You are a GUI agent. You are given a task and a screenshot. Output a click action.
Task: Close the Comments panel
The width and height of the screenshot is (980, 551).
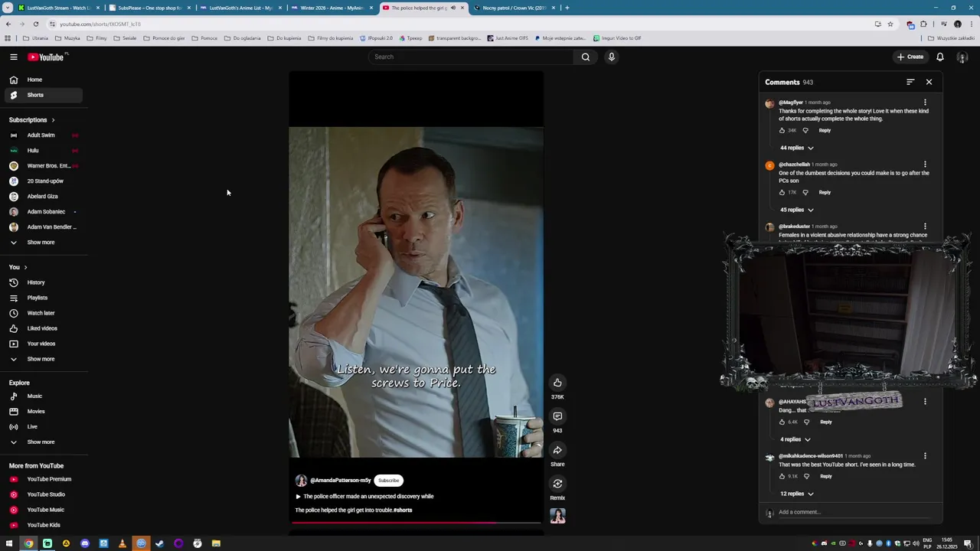[929, 82]
